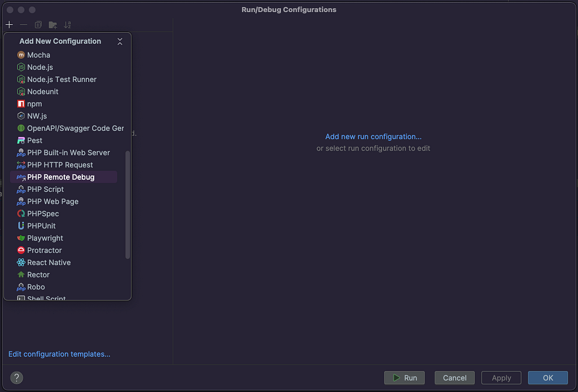This screenshot has width=578, height=392.
Task: Click the Sort Configurations alphabetically icon
Action: pos(67,25)
